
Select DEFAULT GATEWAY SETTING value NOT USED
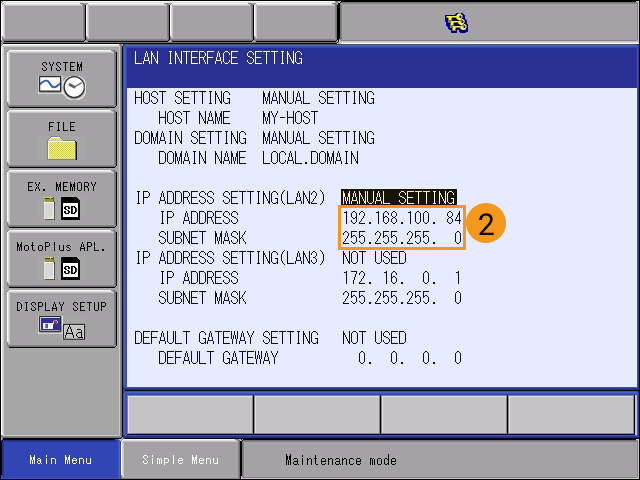(x=374, y=338)
